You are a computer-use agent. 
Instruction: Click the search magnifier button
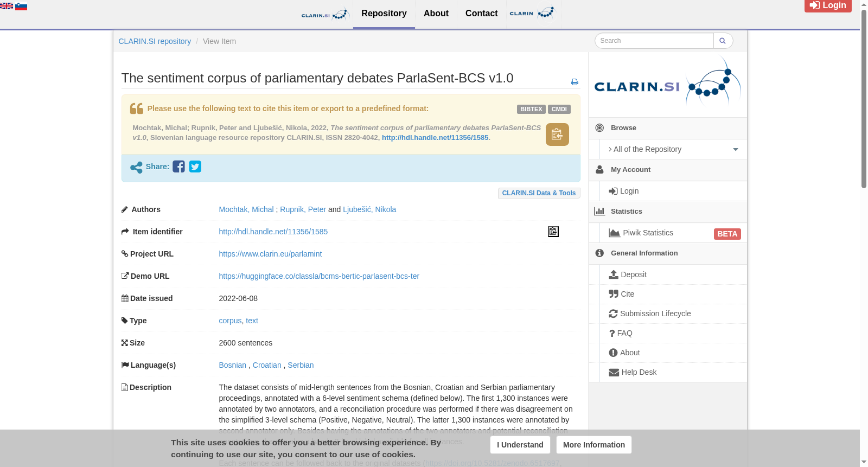(x=723, y=41)
